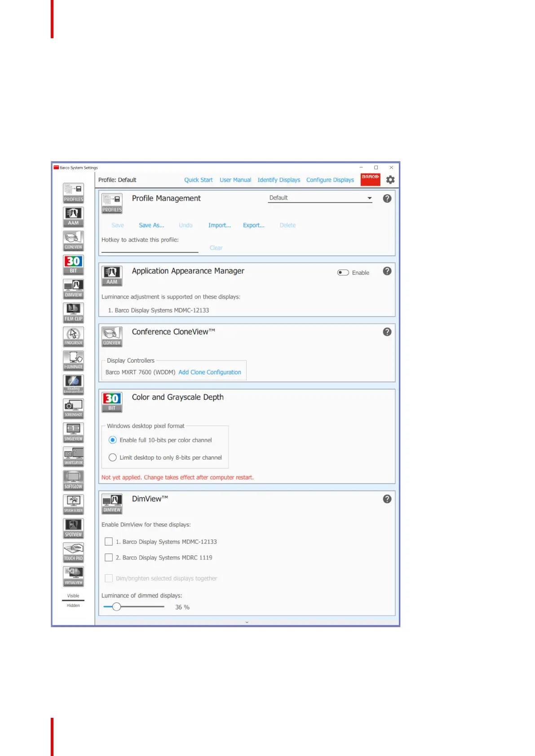
Task: Open the PROFILES sidebar icon
Action: (x=73, y=193)
